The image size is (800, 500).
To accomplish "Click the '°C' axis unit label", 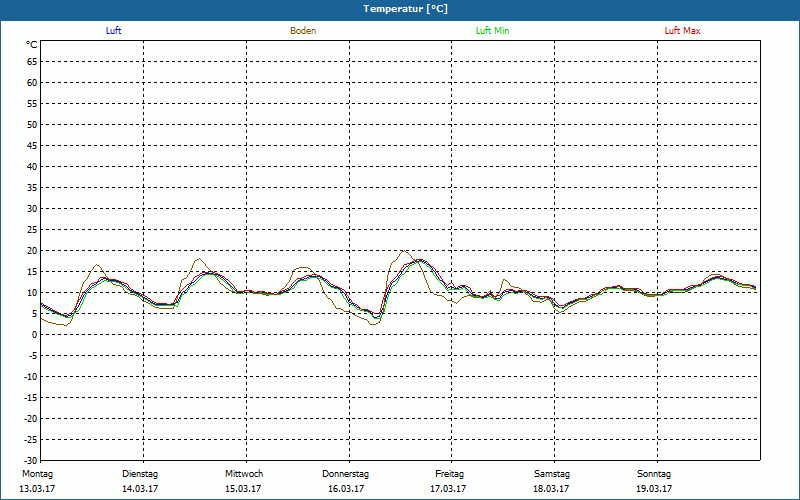I will [x=32, y=45].
